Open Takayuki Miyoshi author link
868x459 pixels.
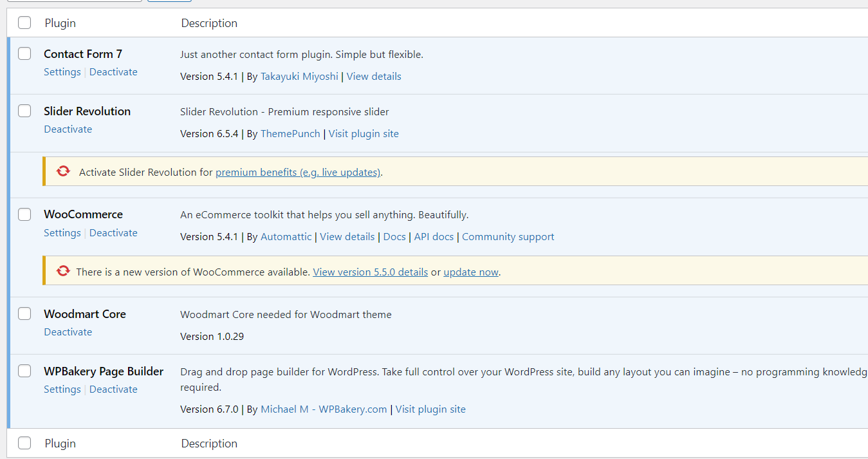299,77
